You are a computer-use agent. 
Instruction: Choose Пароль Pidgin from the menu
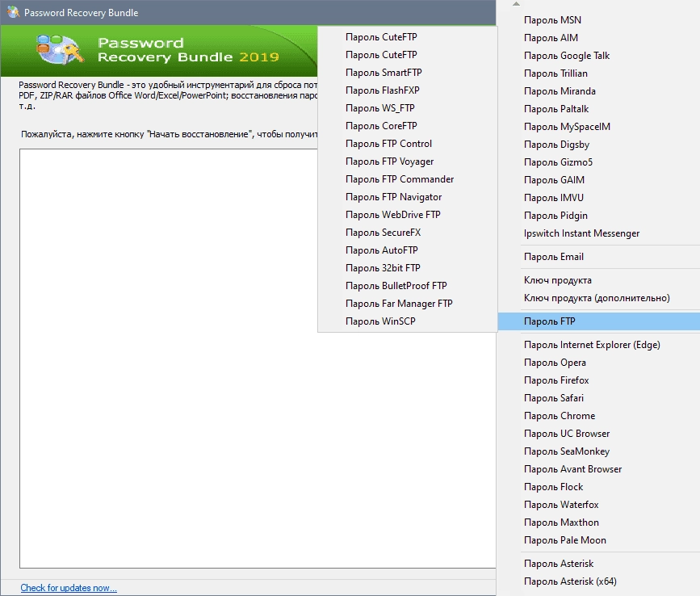point(598,216)
